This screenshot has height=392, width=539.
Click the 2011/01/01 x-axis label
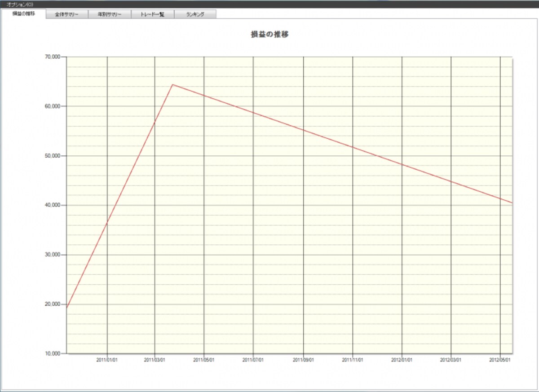tap(107, 360)
